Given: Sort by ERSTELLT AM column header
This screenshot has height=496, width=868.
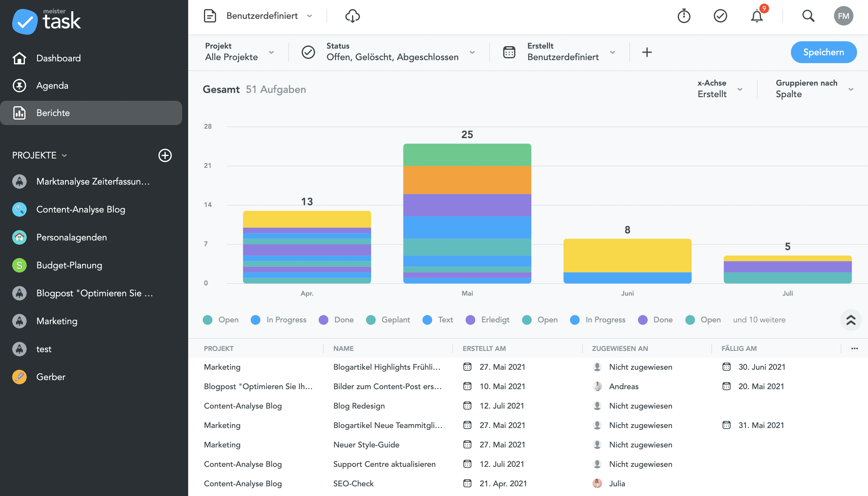Looking at the screenshot, I should click(x=484, y=348).
